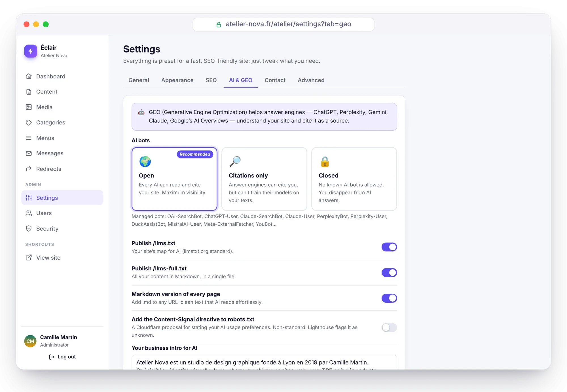The image size is (567, 392).
Task: Click the Users people icon
Action: 29,213
